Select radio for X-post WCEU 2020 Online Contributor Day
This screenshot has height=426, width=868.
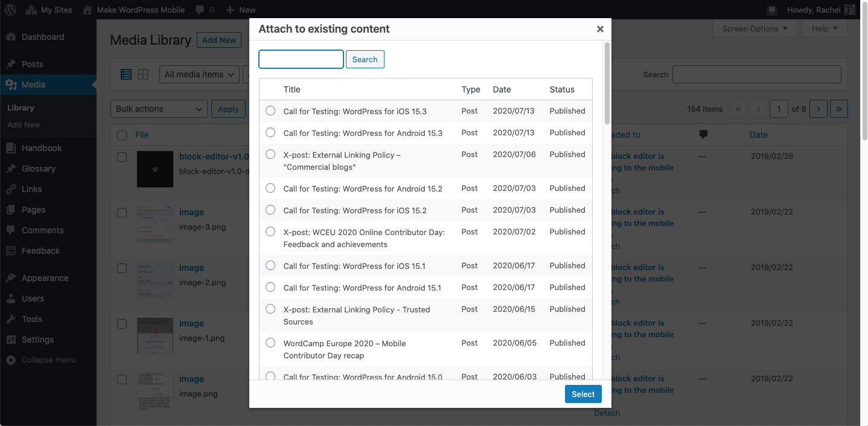coord(270,231)
